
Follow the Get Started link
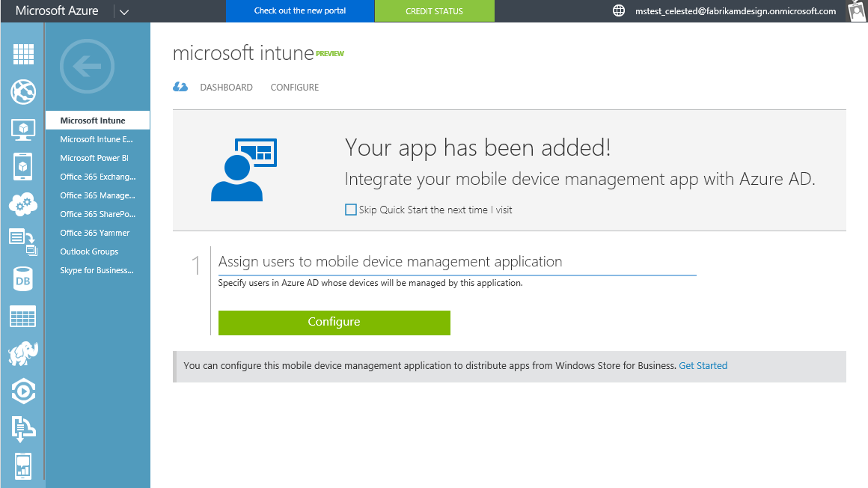click(703, 365)
